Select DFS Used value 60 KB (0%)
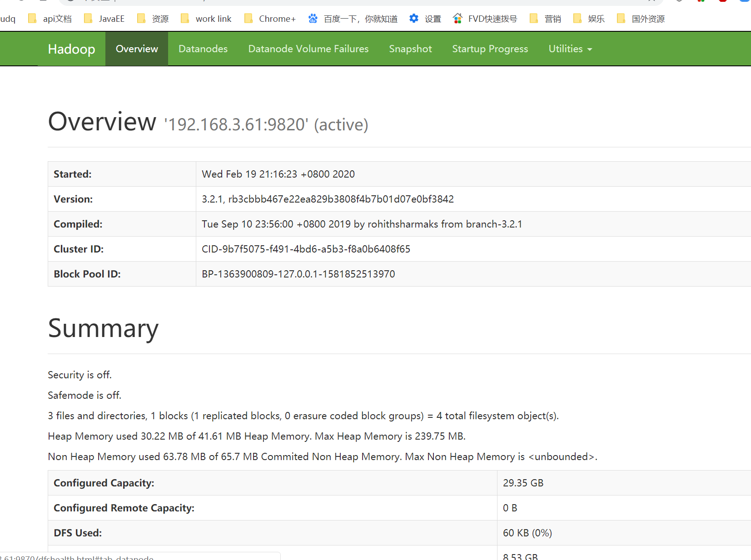This screenshot has height=560, width=751. click(527, 533)
